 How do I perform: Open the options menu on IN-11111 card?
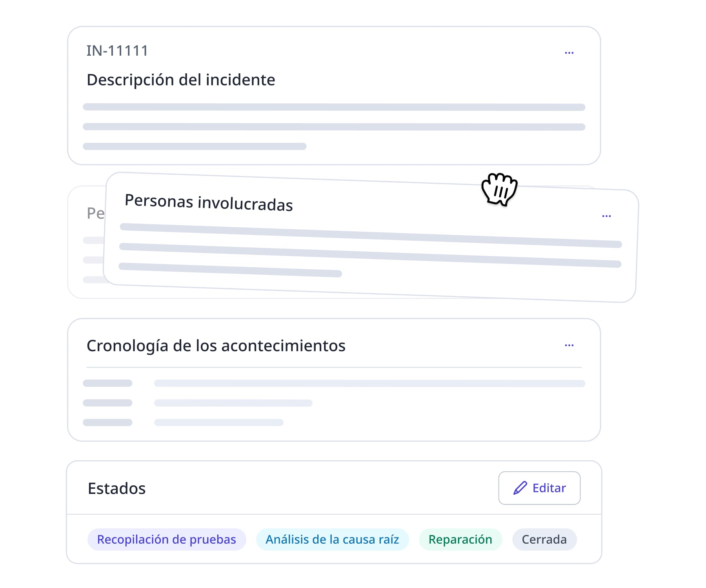pos(570,52)
